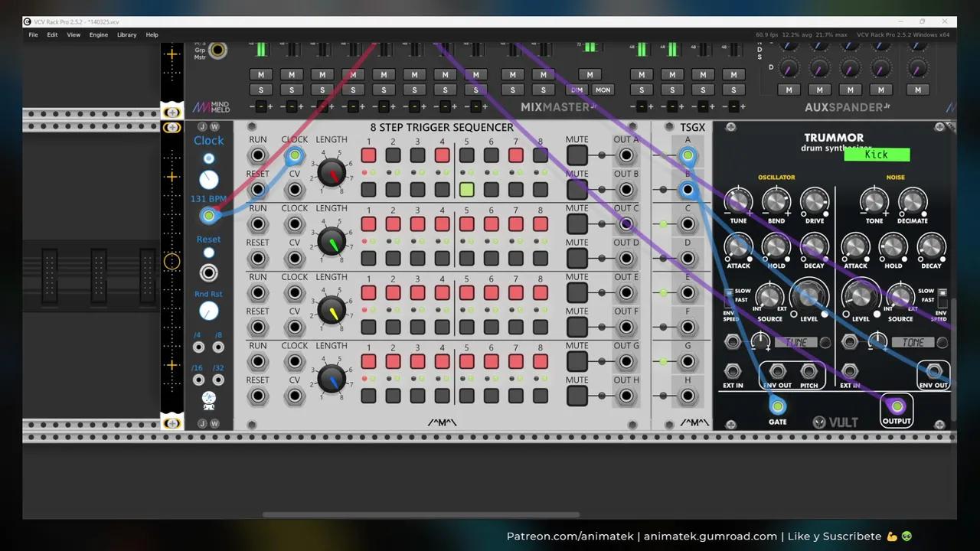
Task: Click the MON button on MixMaster
Action: (x=603, y=90)
